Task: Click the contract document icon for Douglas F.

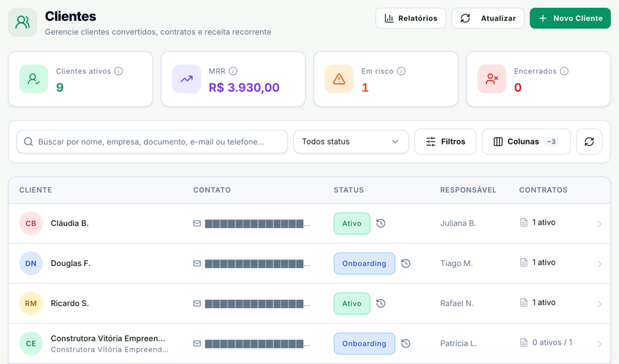Action: tap(524, 263)
